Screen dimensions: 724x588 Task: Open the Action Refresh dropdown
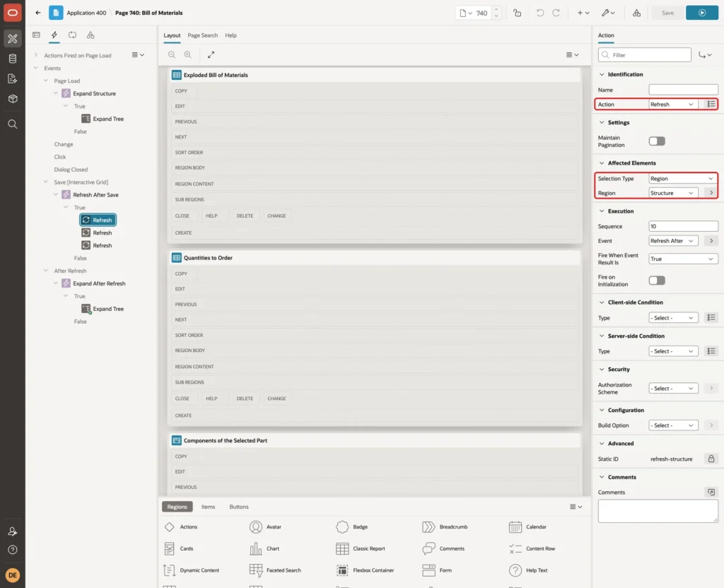tap(672, 105)
